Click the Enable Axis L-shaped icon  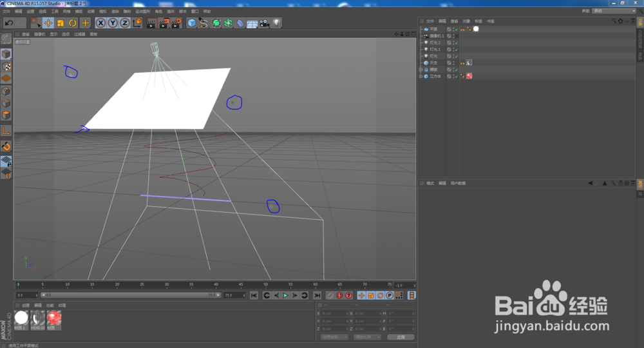[x=6, y=131]
